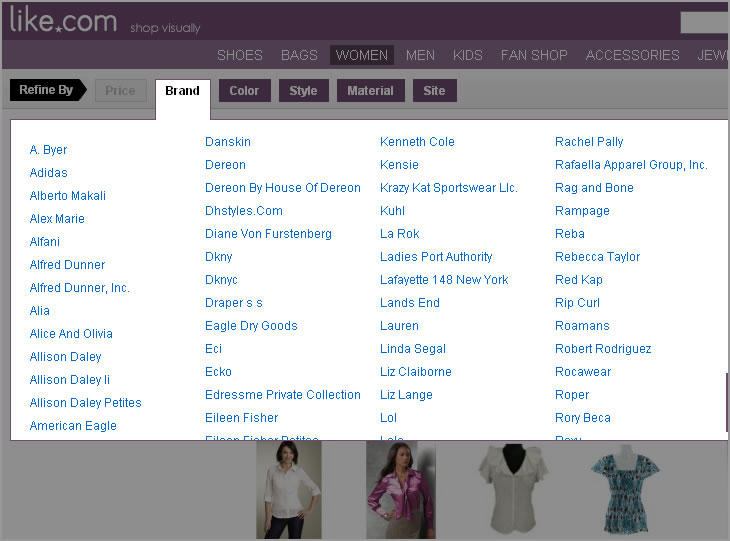Click the Price refine tab
Screen dimensions: 730x541
pos(121,91)
